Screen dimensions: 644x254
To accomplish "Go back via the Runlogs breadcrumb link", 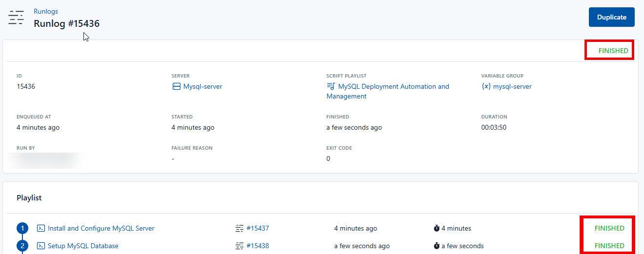I will pos(45,11).
